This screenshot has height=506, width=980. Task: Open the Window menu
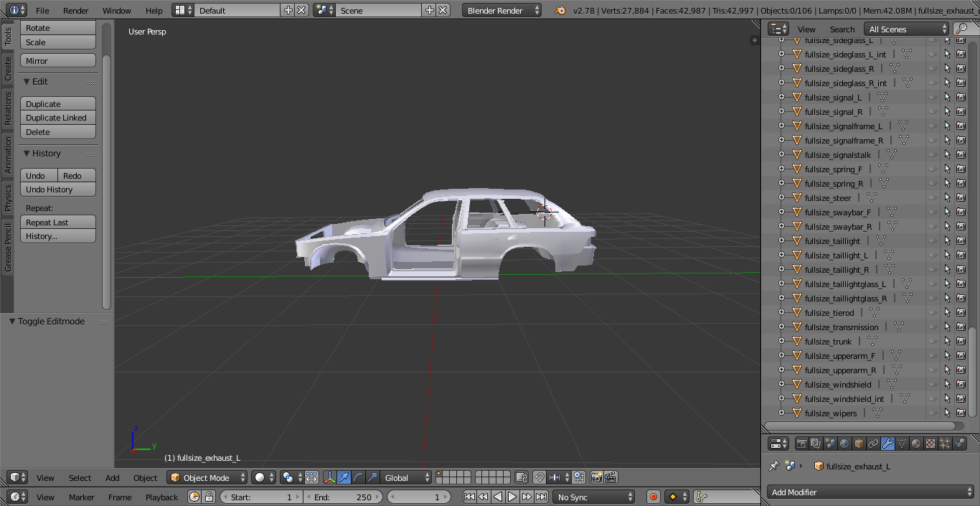[x=117, y=11]
